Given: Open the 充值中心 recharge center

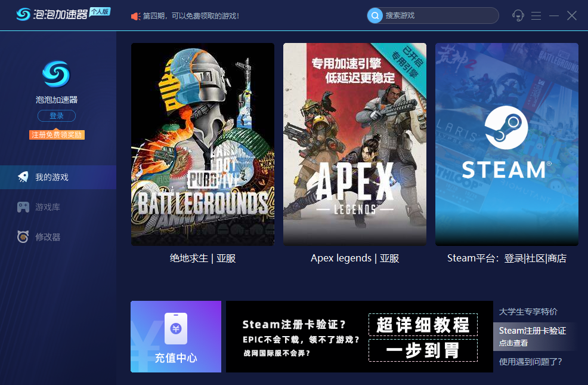Looking at the screenshot, I should 176,337.
